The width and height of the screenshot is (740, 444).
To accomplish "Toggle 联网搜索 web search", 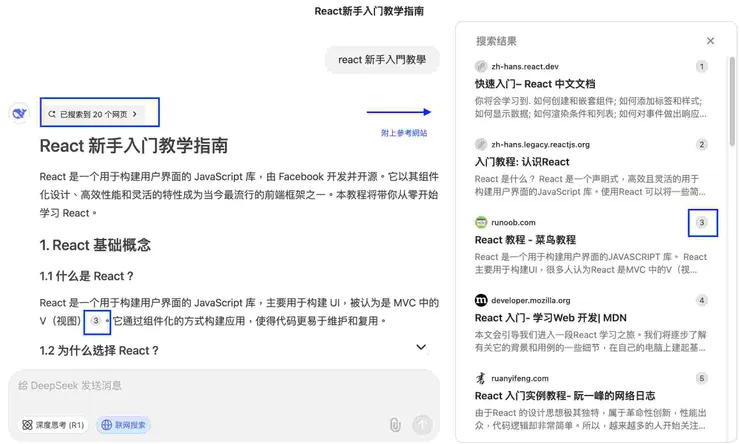I will click(x=124, y=425).
